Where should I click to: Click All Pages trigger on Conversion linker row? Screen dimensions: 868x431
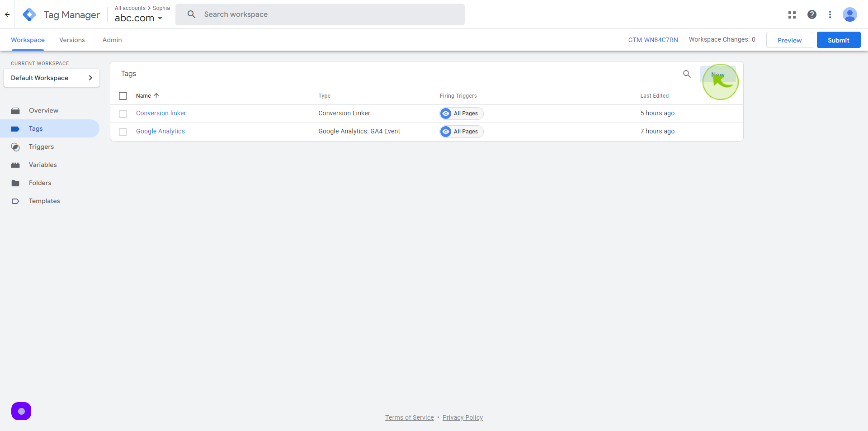pyautogui.click(x=462, y=114)
